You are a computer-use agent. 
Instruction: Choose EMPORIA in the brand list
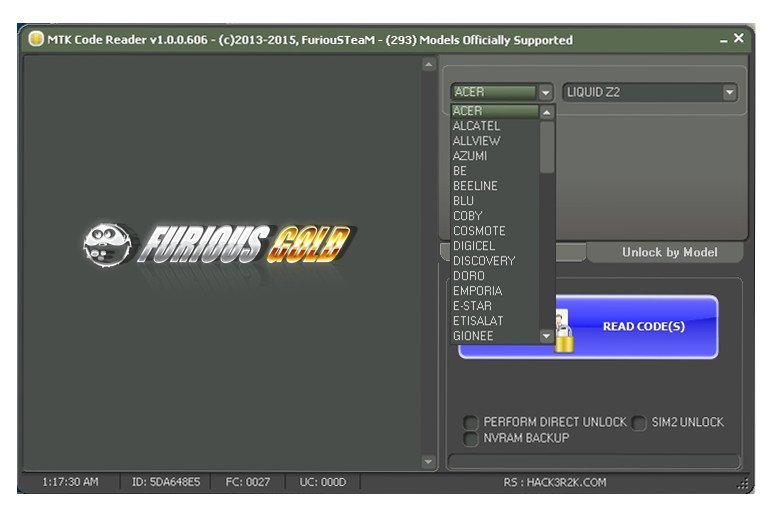(x=495, y=291)
